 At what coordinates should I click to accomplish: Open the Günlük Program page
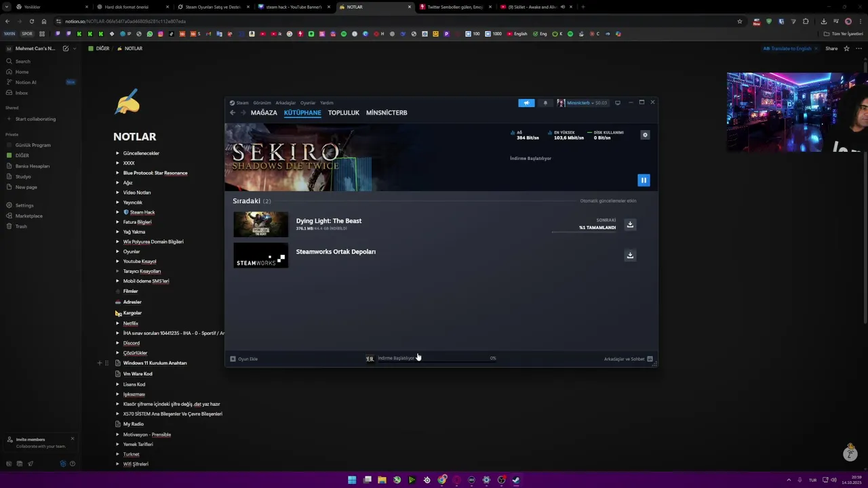41,145
